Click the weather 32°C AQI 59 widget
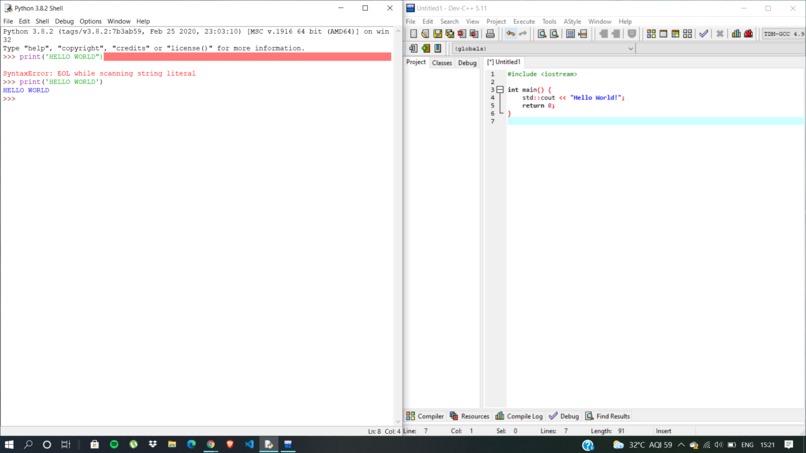 coord(643,445)
